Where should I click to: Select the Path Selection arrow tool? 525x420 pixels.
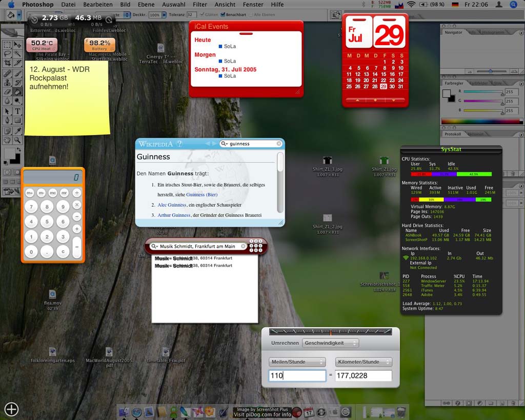point(7,111)
